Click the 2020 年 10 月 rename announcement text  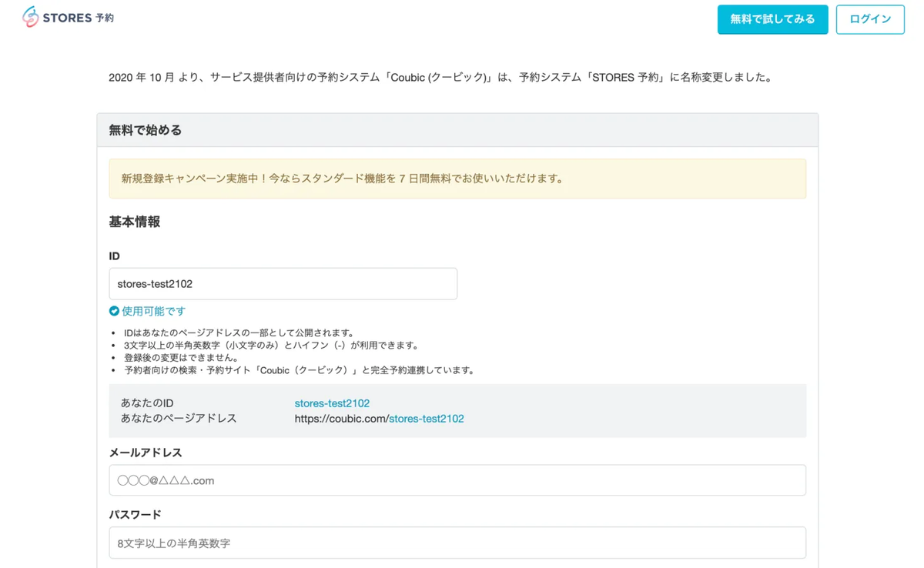click(x=441, y=77)
